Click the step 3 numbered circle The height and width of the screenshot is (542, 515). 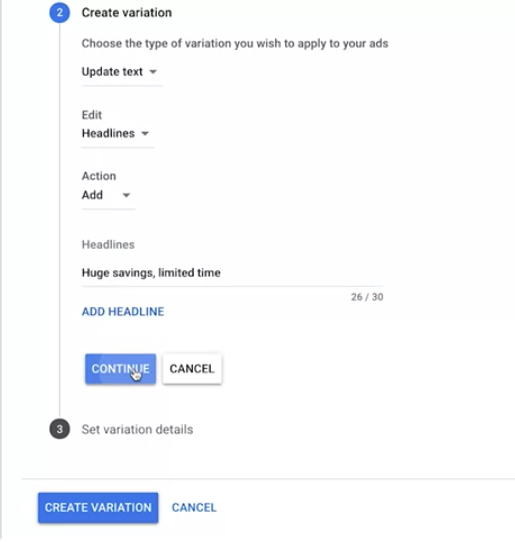coord(59,429)
